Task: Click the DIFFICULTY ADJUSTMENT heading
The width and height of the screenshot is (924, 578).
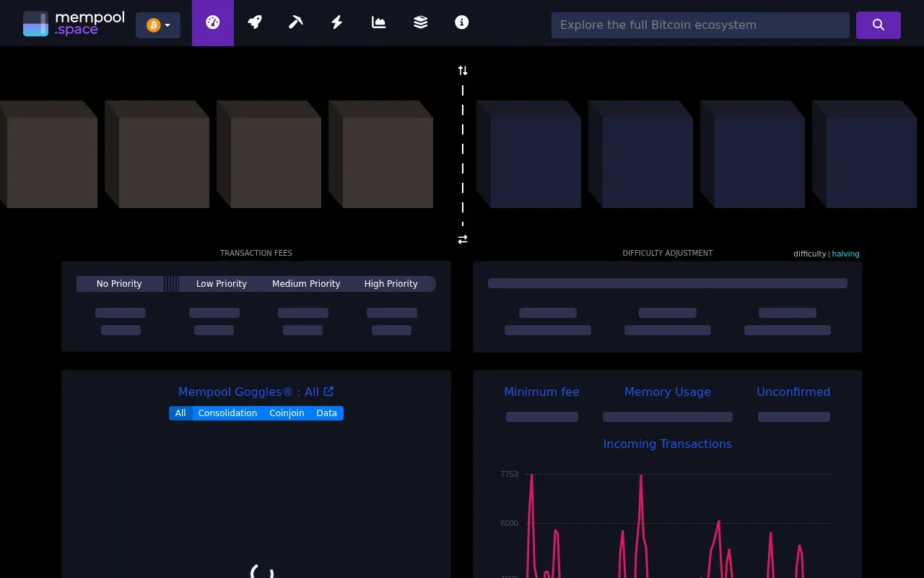Action: [x=668, y=253]
